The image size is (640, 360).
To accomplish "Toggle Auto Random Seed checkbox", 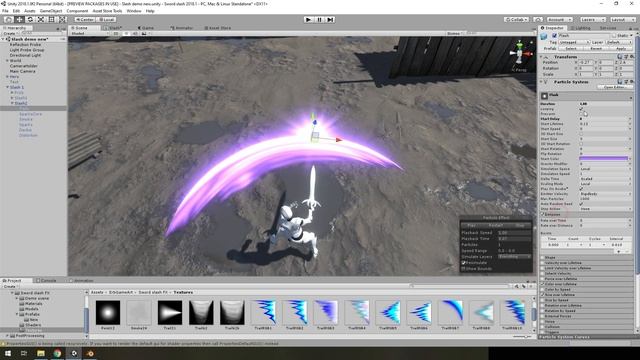I will (581, 204).
